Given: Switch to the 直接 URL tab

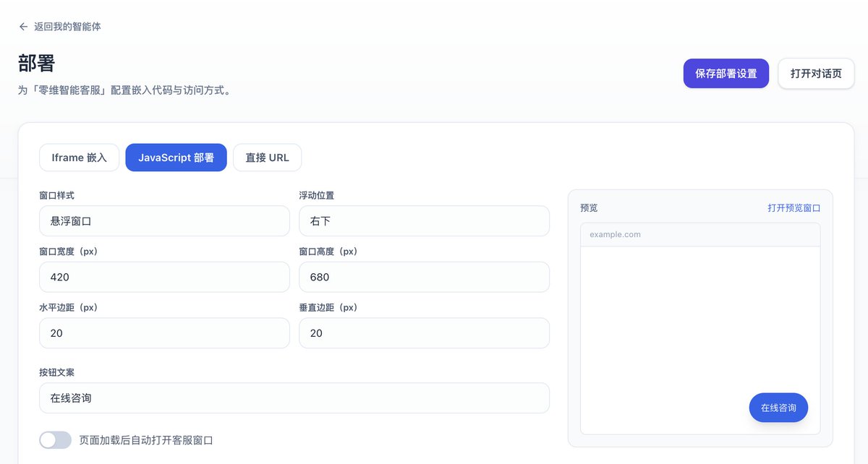Looking at the screenshot, I should click(x=267, y=158).
